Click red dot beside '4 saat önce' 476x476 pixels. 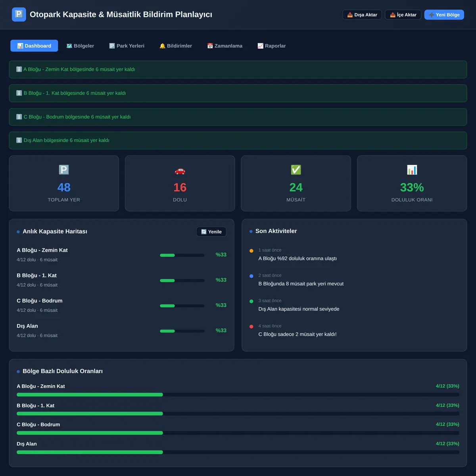point(251,327)
